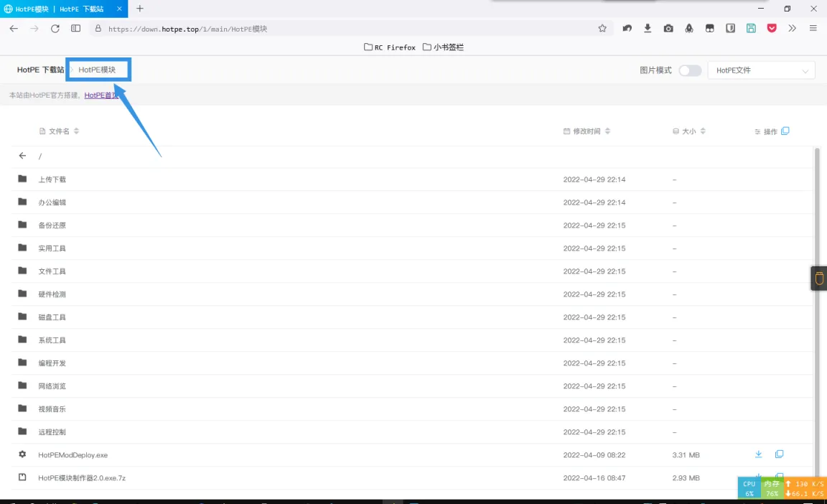Viewport: 827px width, 504px height.
Task: Click the teal floppy-disk save extension
Action: (x=751, y=29)
